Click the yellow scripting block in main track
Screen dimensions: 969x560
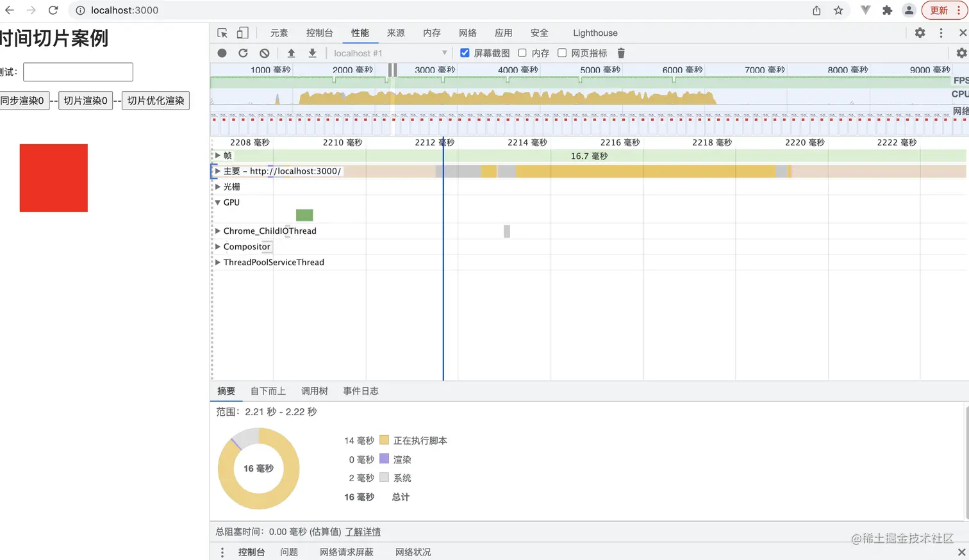pyautogui.click(x=645, y=171)
